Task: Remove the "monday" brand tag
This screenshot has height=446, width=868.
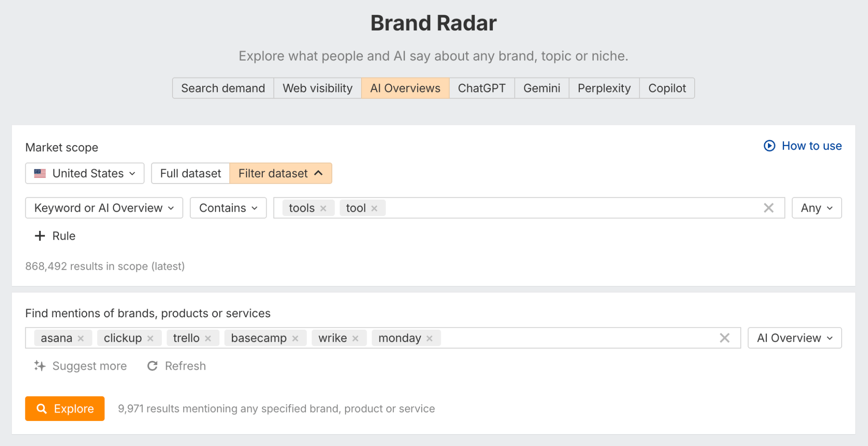Action: click(430, 338)
